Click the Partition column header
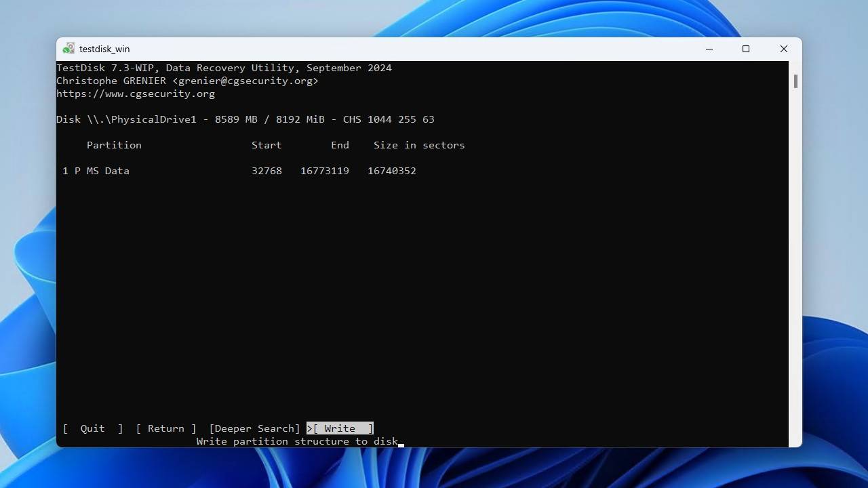This screenshot has height=488, width=868. tap(114, 145)
